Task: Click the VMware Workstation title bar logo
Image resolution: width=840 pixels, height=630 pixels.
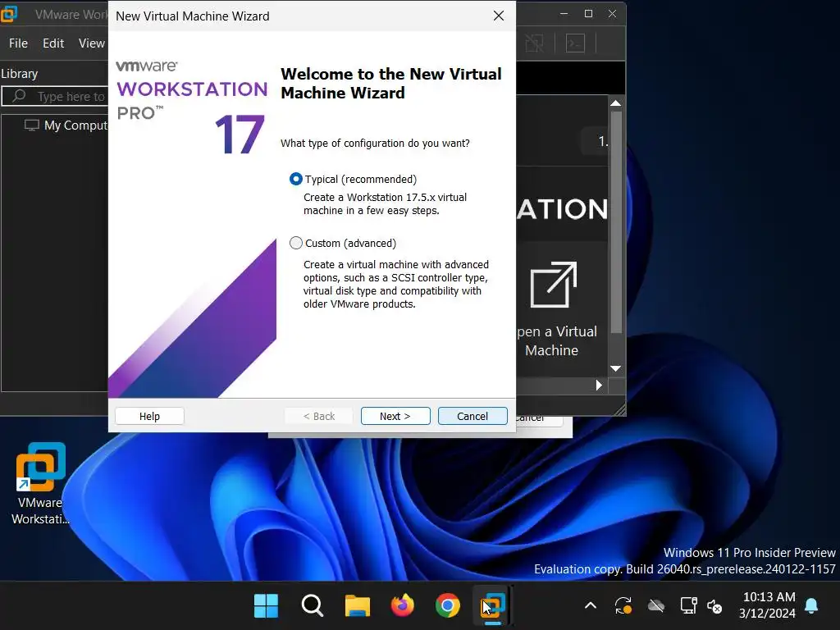Action: pyautogui.click(x=8, y=14)
